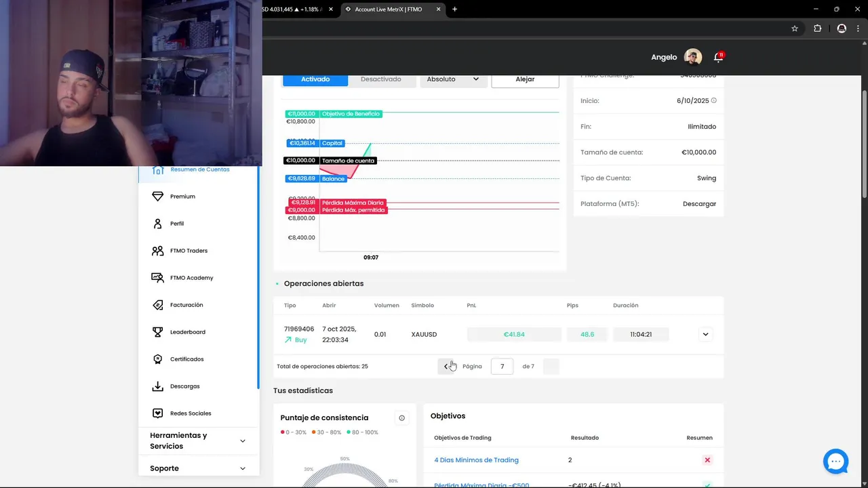Click Buy direction label in trade row
This screenshot has height=488, width=868.
(300, 340)
